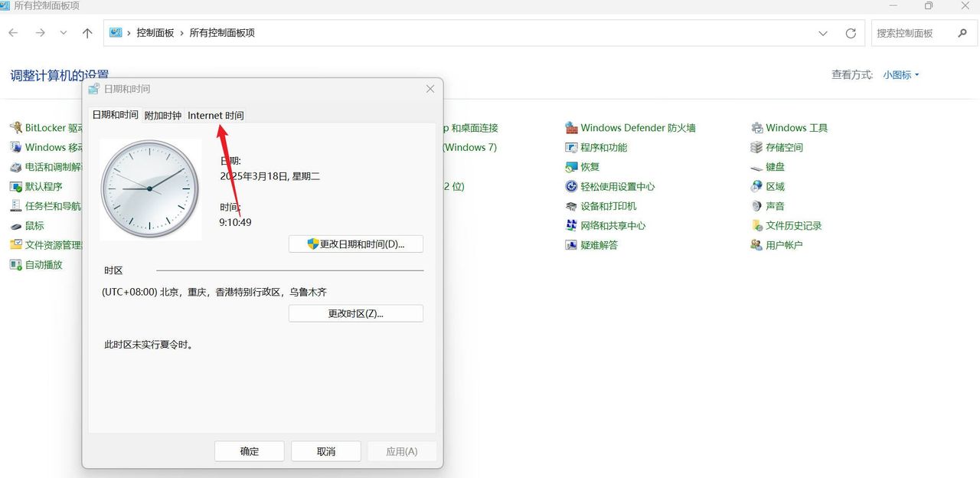Screen dimensions: 980x478
Task: Confirm dialog with 确定 button
Action: pyautogui.click(x=250, y=451)
